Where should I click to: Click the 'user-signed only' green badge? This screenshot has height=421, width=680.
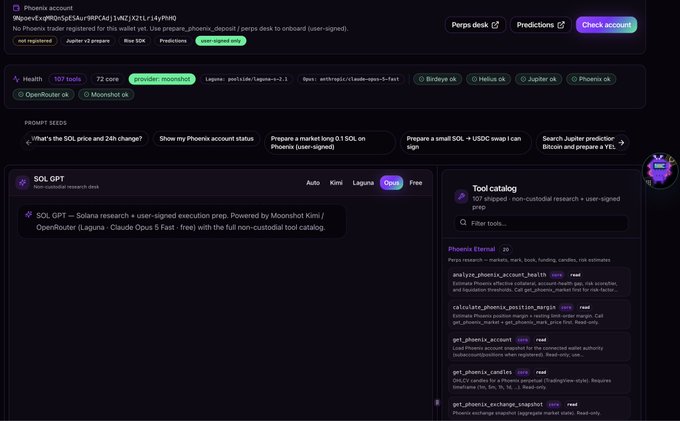tap(220, 41)
